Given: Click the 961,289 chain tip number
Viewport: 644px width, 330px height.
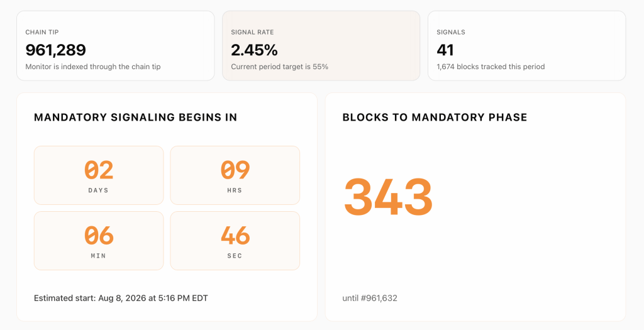Looking at the screenshot, I should pos(56,50).
